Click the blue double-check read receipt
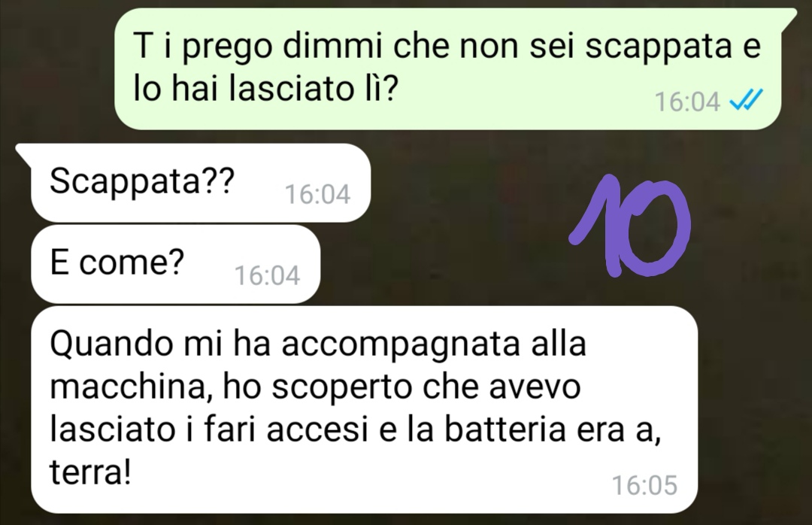Image resolution: width=812 pixels, height=525 pixels. (x=746, y=100)
